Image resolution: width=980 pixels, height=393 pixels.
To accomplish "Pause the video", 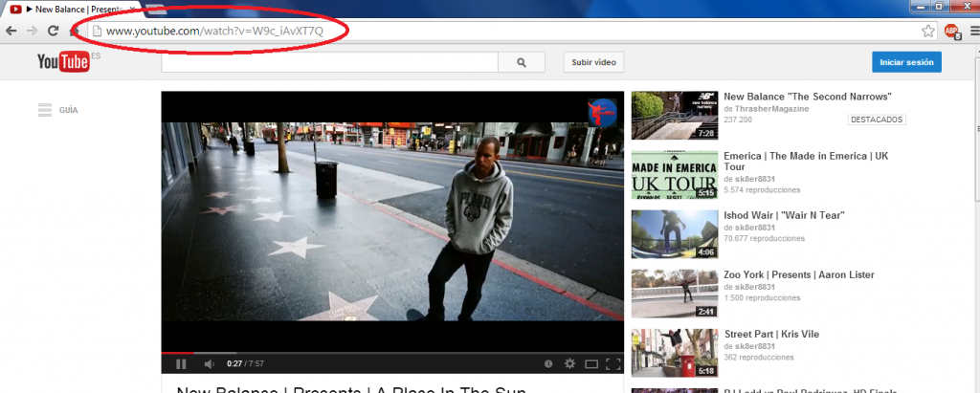I will coord(181,363).
